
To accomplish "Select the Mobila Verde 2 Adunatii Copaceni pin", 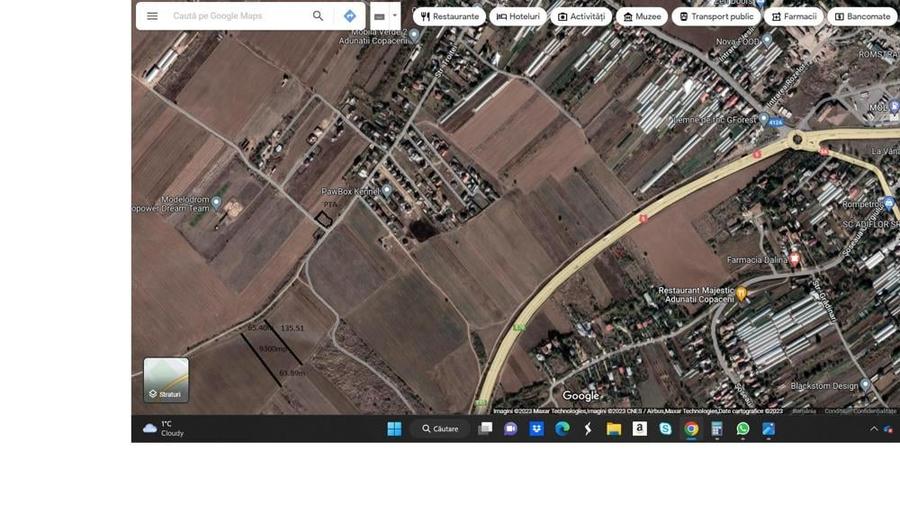I will coord(413,36).
